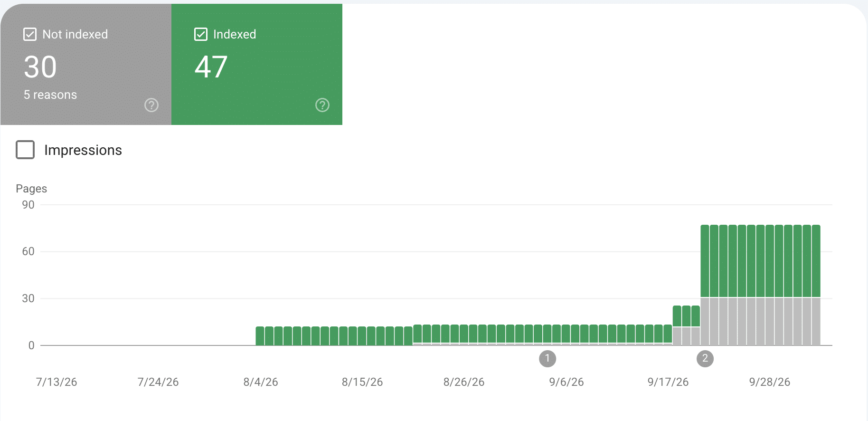This screenshot has width=868, height=421.
Task: Click the 60 y-axis value
Action: coord(28,251)
